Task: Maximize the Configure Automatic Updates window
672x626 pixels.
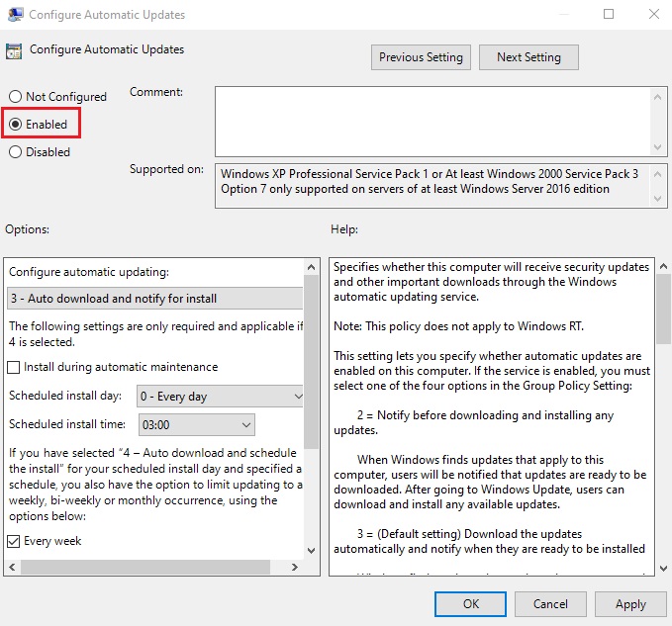Action: [x=609, y=15]
